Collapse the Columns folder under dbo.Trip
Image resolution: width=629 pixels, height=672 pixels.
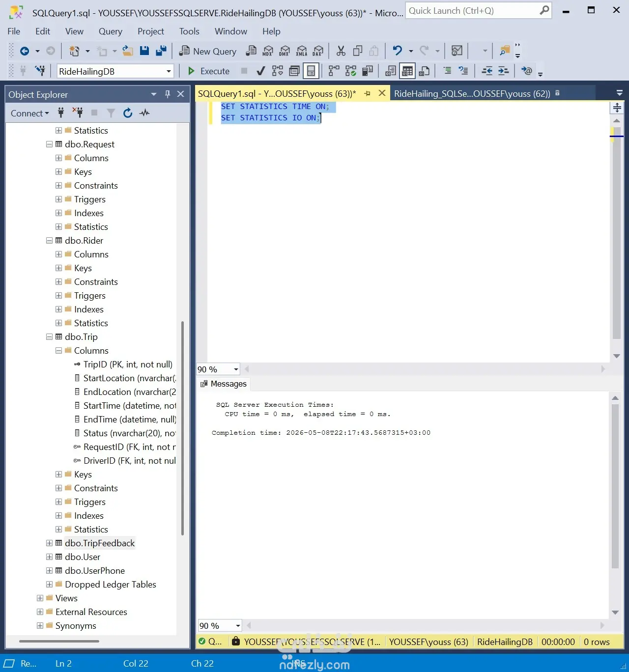coord(58,351)
